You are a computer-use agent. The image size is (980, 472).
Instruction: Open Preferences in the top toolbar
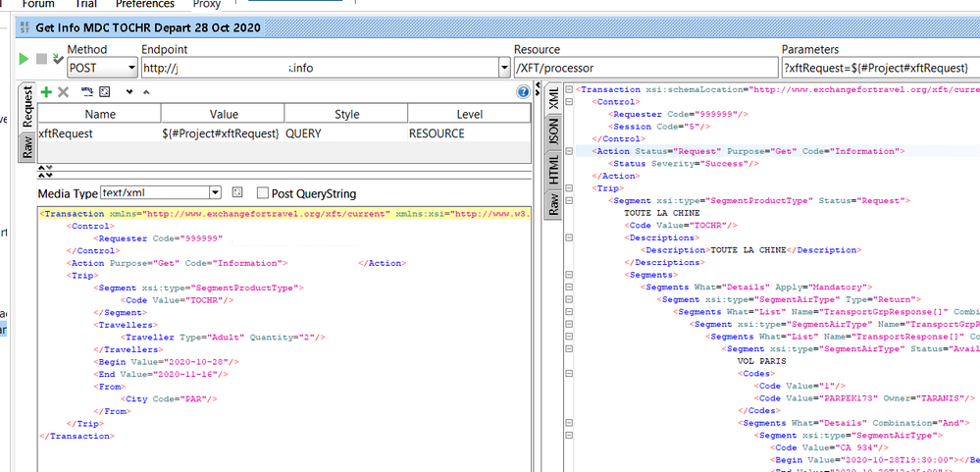click(145, 4)
